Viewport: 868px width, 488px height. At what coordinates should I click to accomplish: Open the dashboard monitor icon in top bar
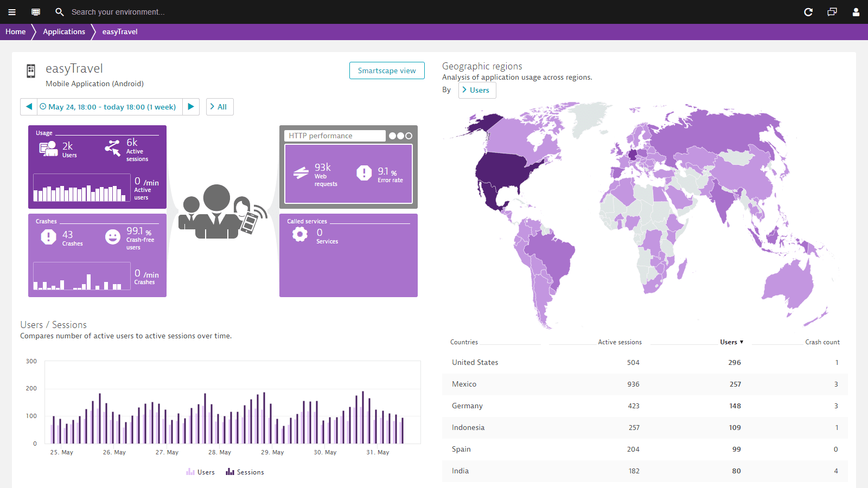pos(36,12)
